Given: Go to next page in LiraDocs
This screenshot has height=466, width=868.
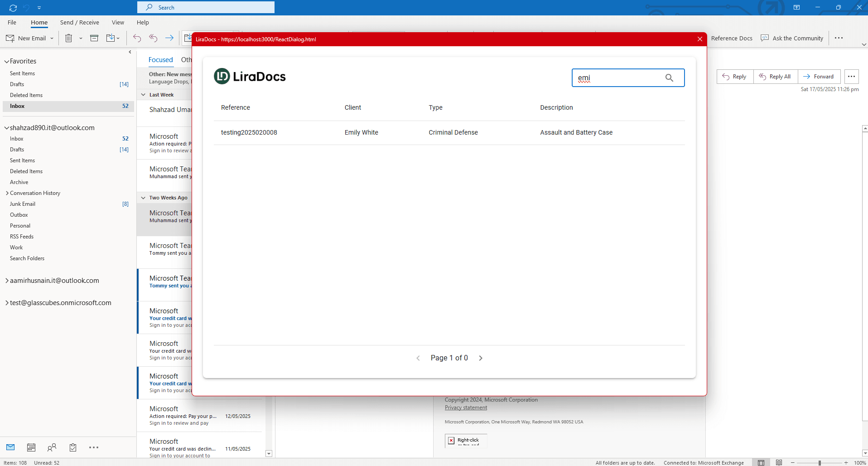Looking at the screenshot, I should click(x=481, y=358).
